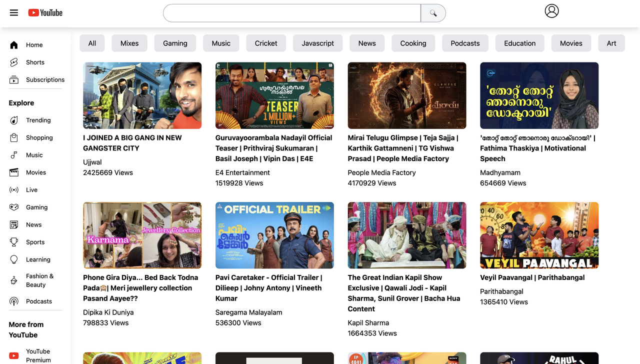
Task: Select the All filter chip
Action: click(92, 43)
